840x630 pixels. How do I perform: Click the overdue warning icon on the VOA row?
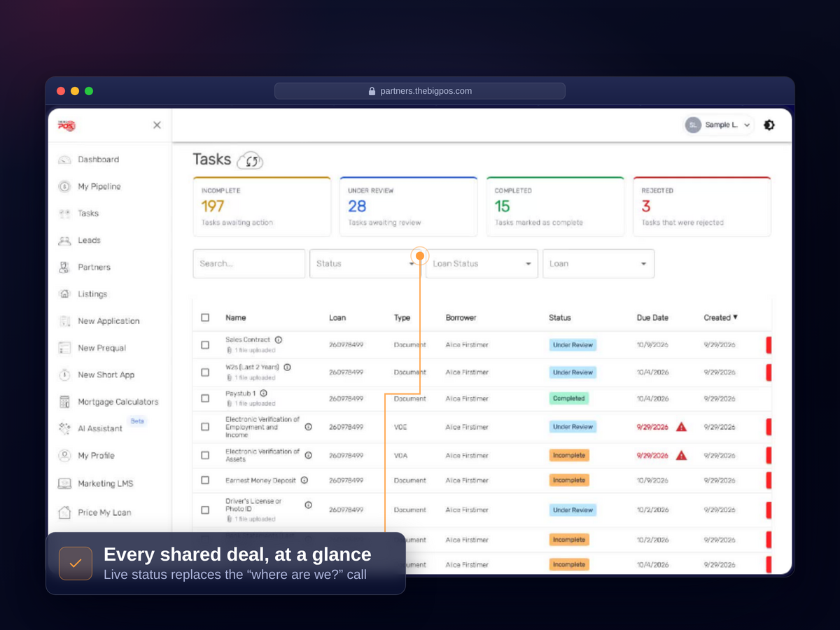(x=681, y=456)
